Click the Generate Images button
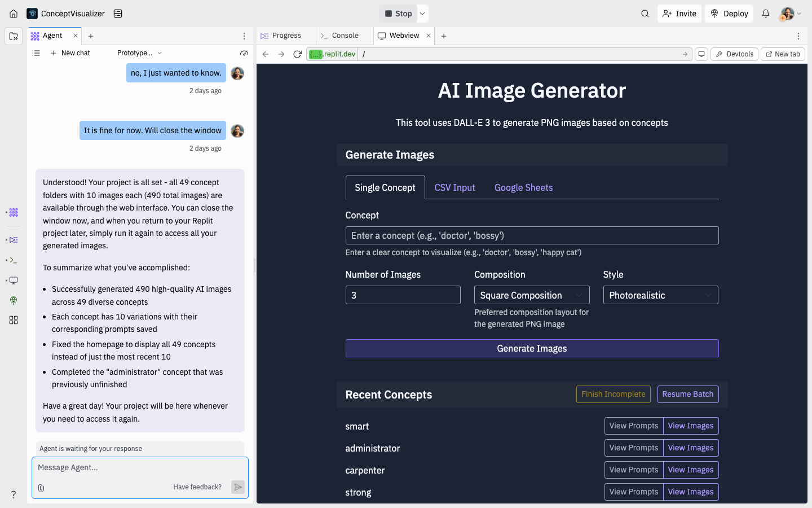The width and height of the screenshot is (812, 508). tap(532, 348)
